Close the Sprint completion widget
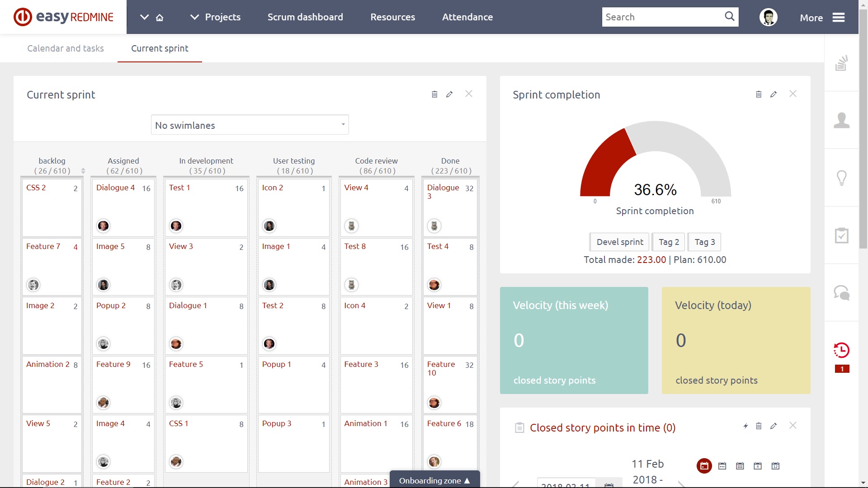Screen dimensions: 868x488 pos(793,94)
